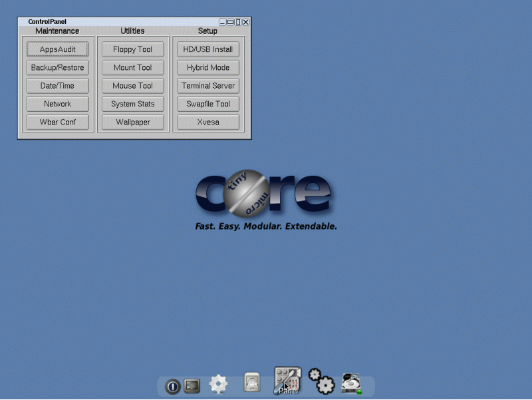
Task: Click the power Exit icon in the dock
Action: (173, 385)
